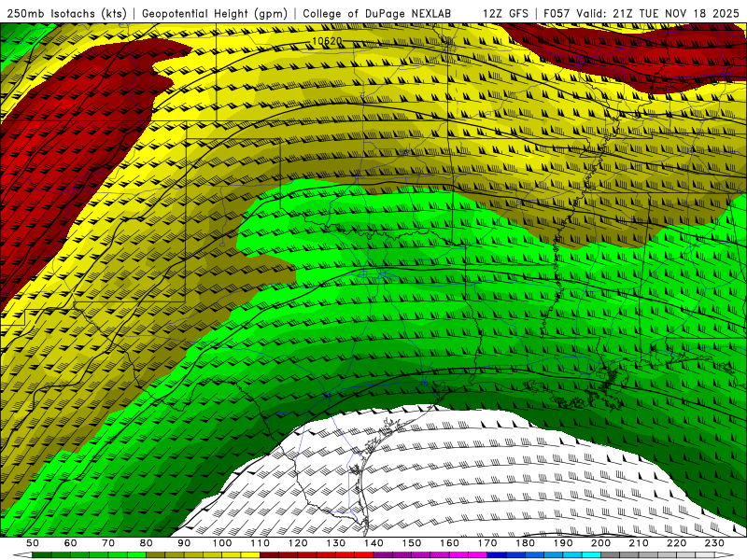The image size is (747, 560).
Task: Click the '180' colorbar label
Action: pos(525,543)
